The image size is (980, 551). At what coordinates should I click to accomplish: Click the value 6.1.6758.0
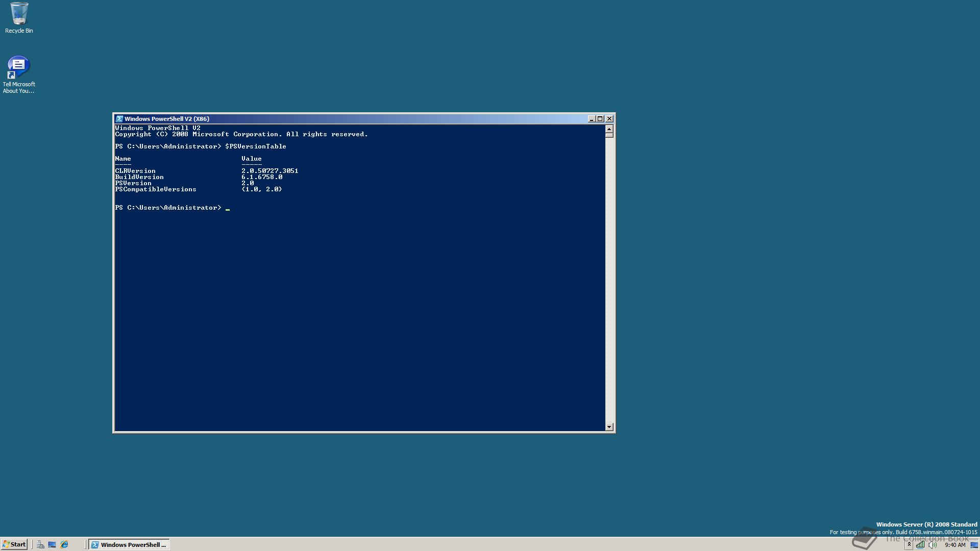tap(262, 177)
